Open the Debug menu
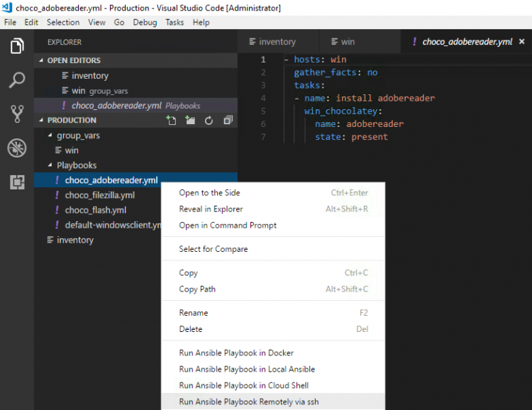Screen dimensions: 532x410 pyautogui.click(x=145, y=23)
